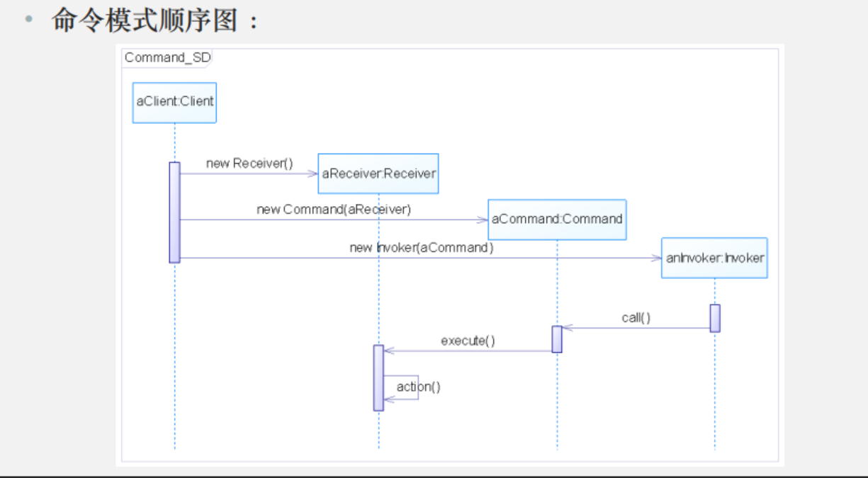Click the Command_SD frame label
This screenshot has height=478, width=868.
click(x=167, y=58)
